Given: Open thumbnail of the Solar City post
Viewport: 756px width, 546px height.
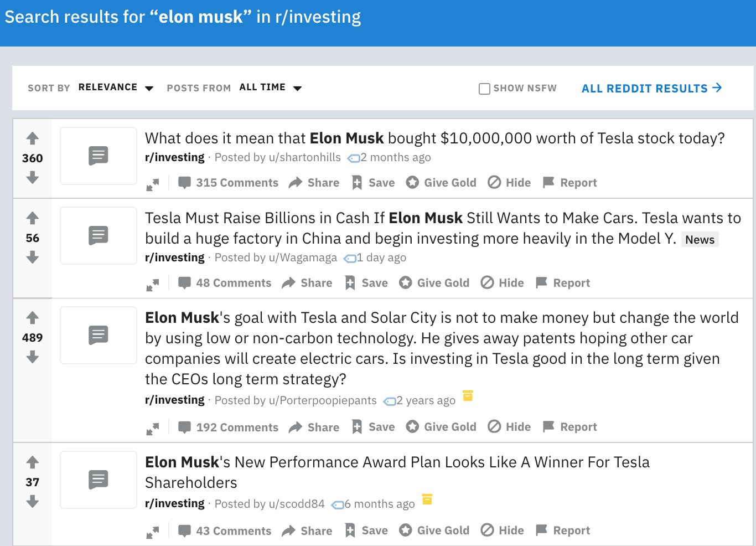Looking at the screenshot, I should (99, 335).
